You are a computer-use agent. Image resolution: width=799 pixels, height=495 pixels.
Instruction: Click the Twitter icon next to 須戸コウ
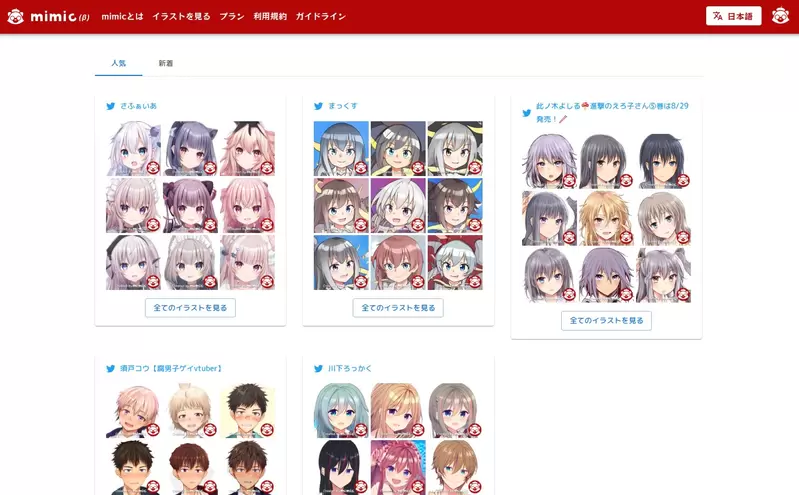[x=111, y=368]
